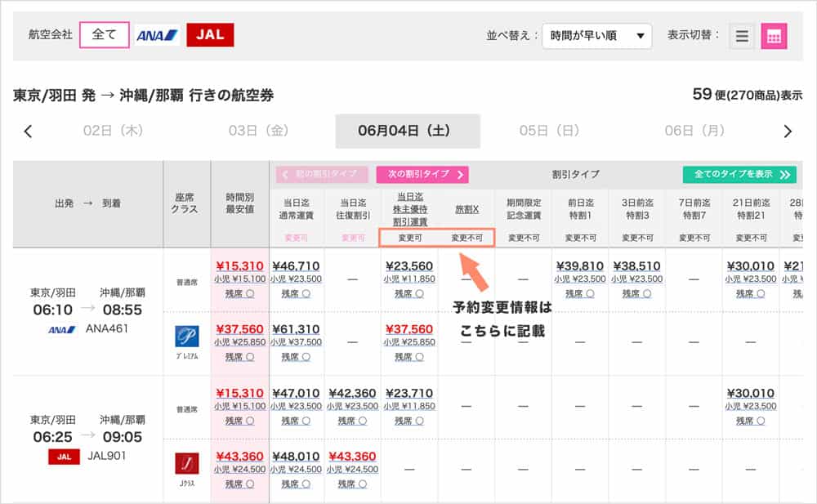Select ANA461 fare ¥38,510
This screenshot has height=504, width=817.
(x=636, y=265)
